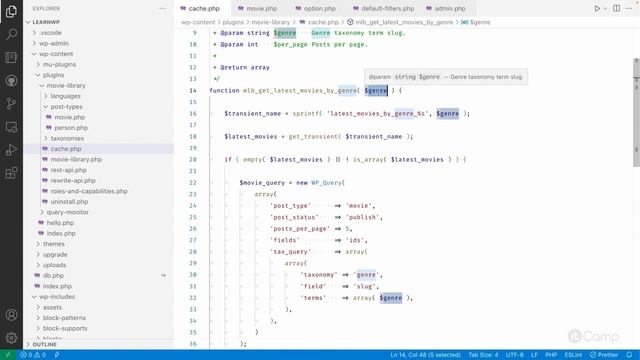Open the Remote Explorer view
The image size is (640, 360).
pyautogui.click(x=11, y=127)
